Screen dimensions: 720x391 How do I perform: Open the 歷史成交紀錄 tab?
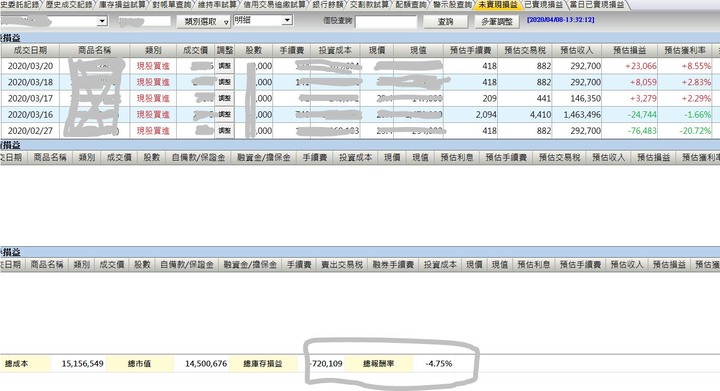(x=69, y=5)
